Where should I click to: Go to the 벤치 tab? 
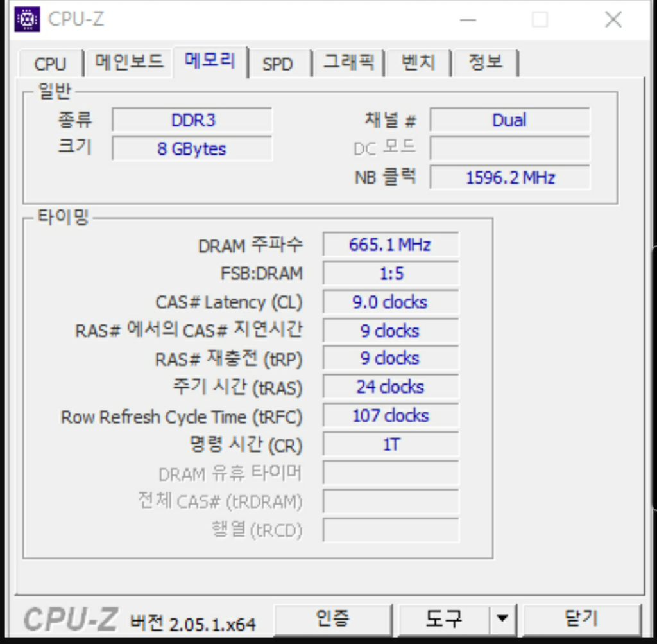(418, 62)
